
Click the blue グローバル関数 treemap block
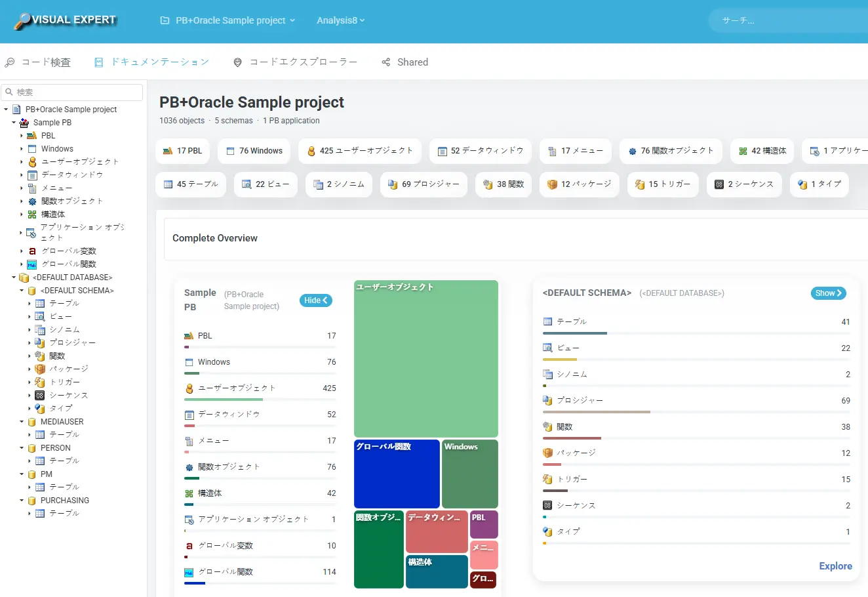tap(397, 474)
